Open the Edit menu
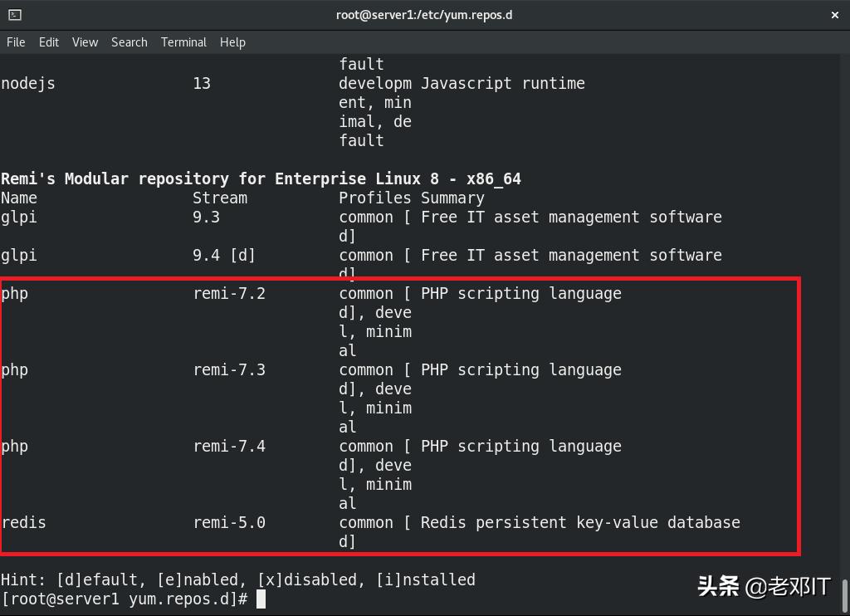The image size is (850, 616). point(48,42)
